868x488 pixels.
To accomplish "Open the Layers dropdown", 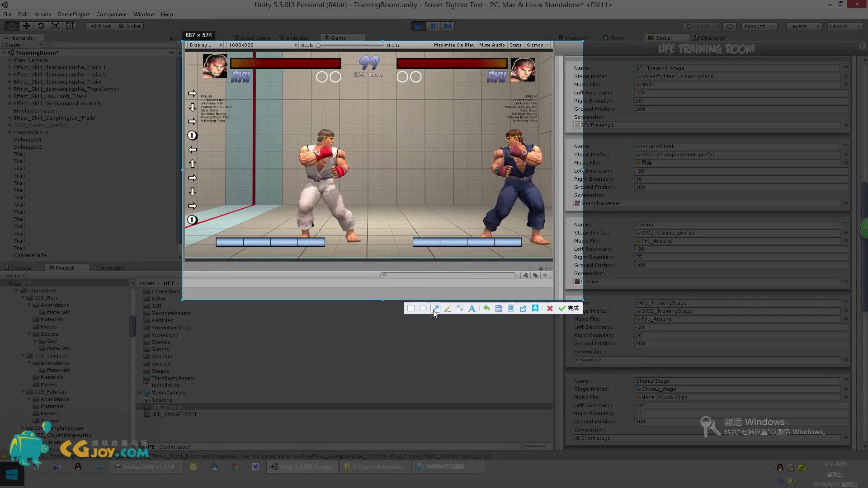I will (x=804, y=26).
